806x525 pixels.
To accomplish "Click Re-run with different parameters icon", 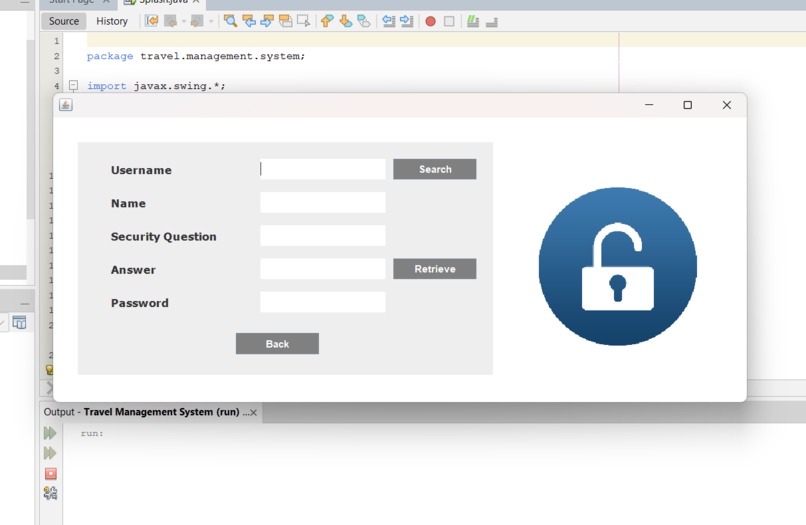I will (50, 453).
